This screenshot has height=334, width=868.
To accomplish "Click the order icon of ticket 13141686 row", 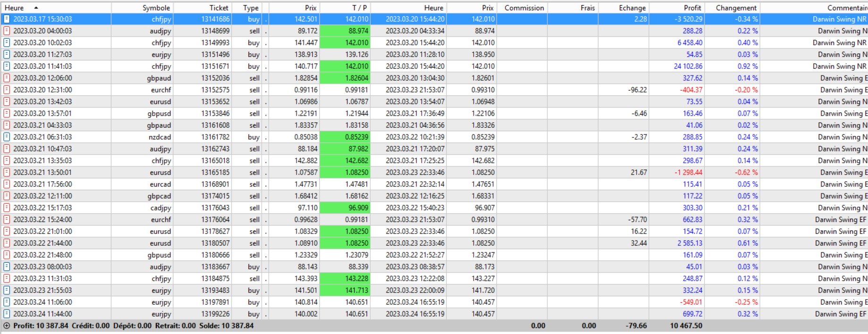I will pyautogui.click(x=7, y=19).
